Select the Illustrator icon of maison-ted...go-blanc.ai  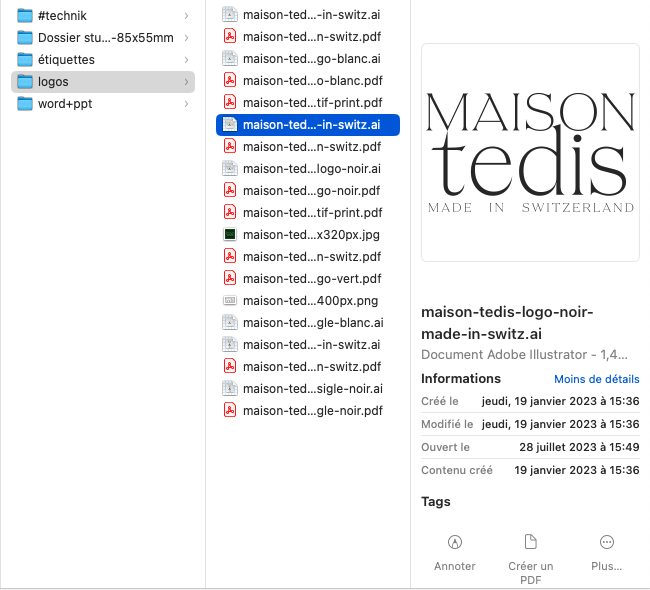230,58
